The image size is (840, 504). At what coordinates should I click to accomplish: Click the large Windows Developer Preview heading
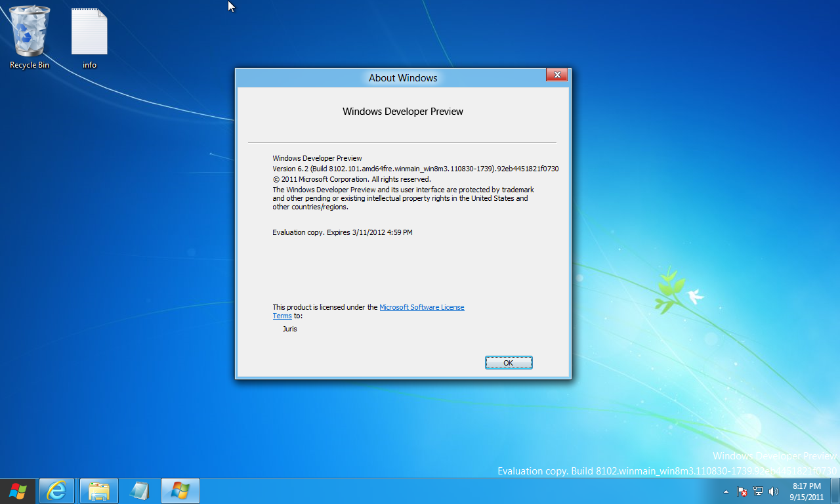tap(403, 112)
